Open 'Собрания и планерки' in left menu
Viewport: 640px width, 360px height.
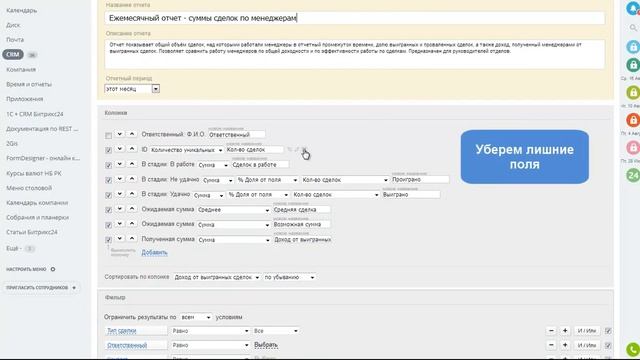(38, 218)
